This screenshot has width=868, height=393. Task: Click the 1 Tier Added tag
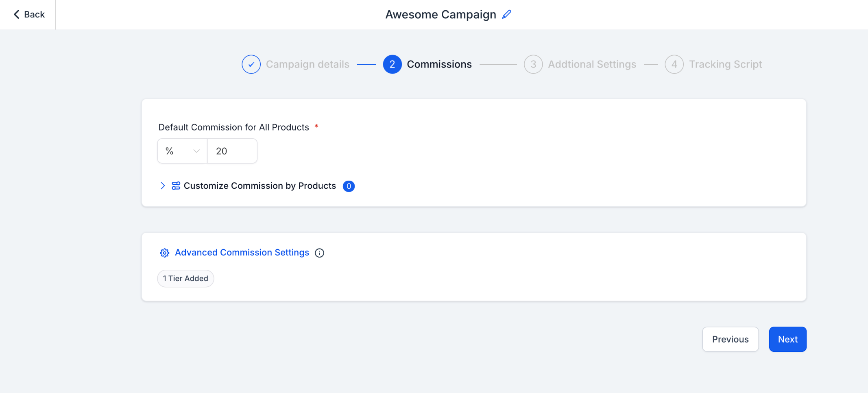coord(185,279)
